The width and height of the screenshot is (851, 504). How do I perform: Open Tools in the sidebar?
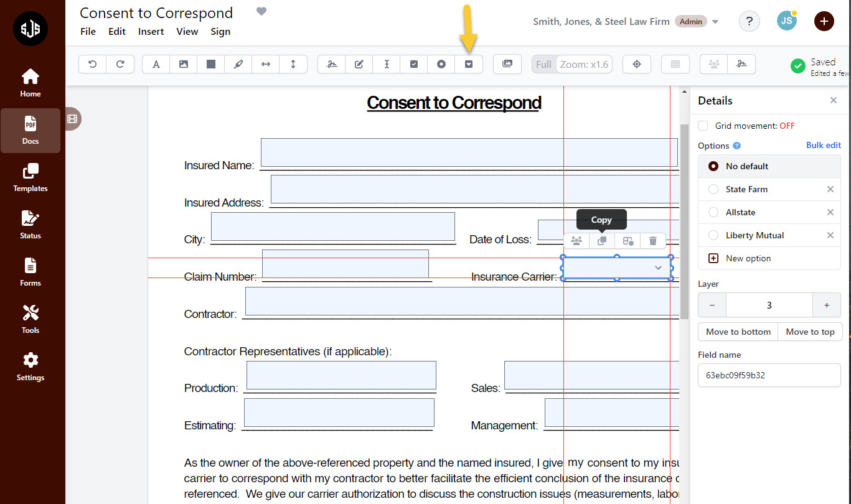point(31,320)
